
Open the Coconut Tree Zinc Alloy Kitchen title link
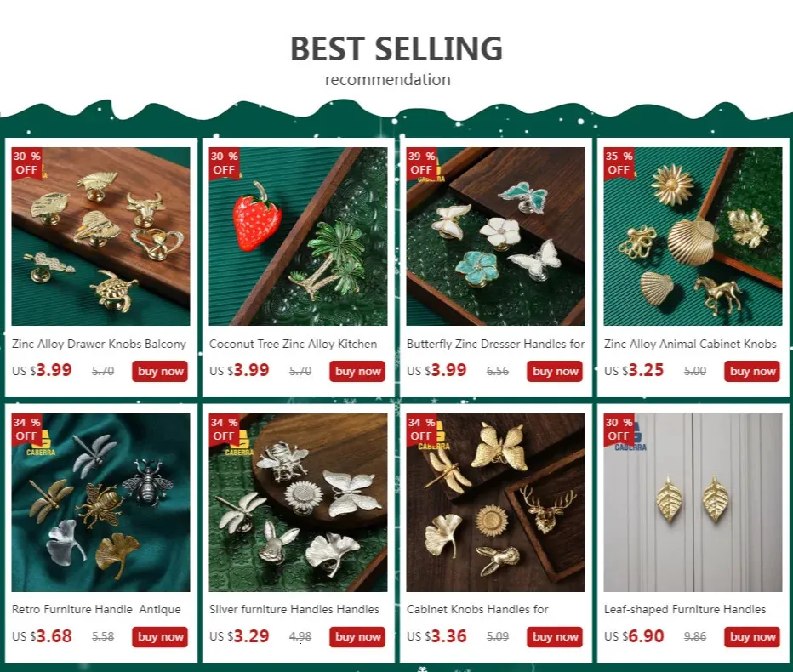[293, 344]
